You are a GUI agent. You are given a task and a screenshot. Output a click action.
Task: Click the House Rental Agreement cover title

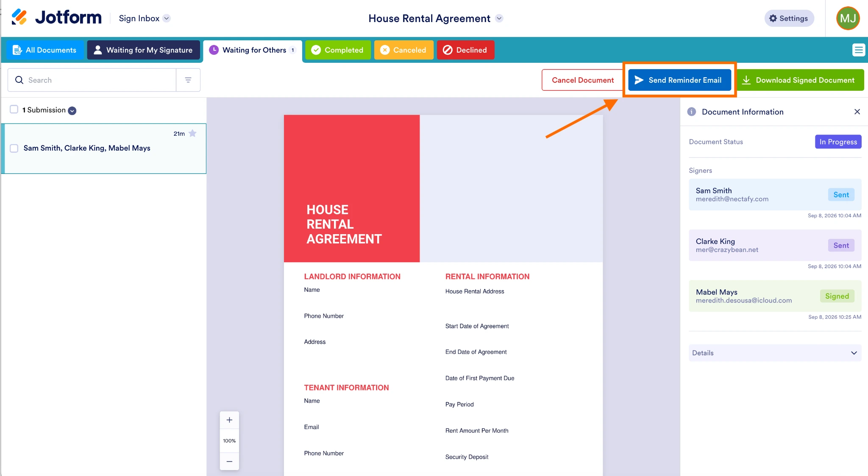(x=344, y=224)
